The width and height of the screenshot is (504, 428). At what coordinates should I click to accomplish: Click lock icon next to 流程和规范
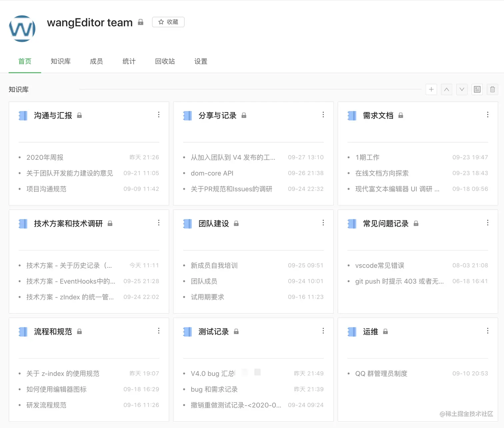[x=79, y=331]
